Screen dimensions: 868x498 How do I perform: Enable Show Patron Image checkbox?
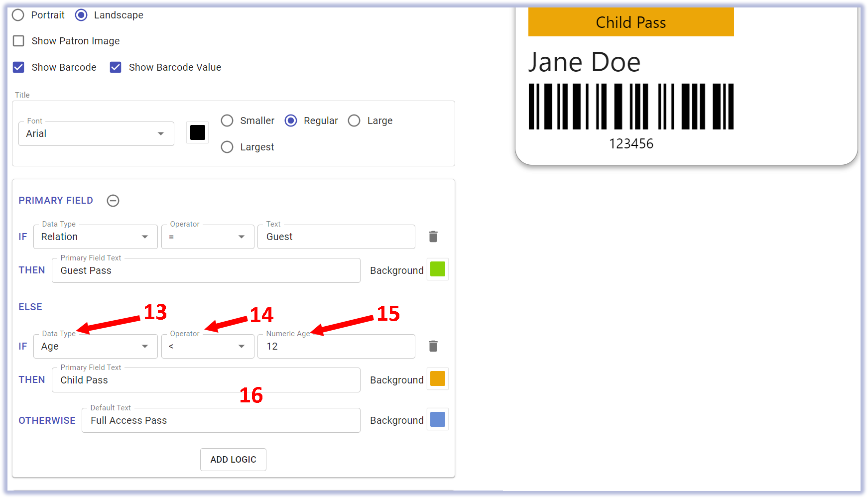pyautogui.click(x=19, y=41)
